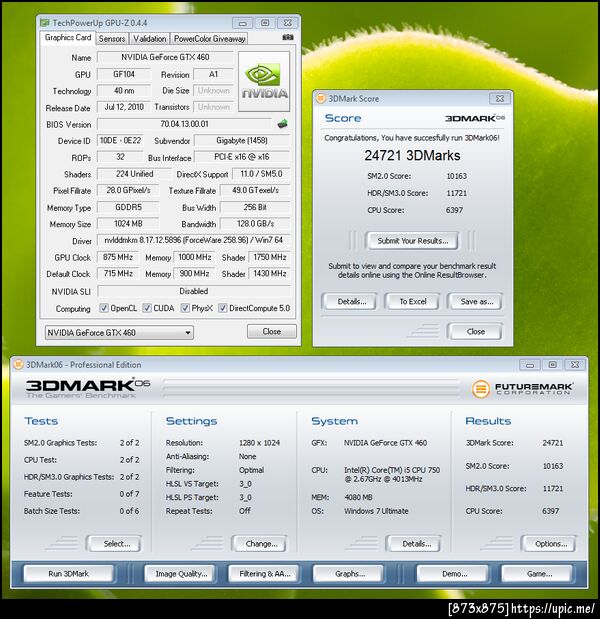Click the Futuremark Corporation logo

522,388
